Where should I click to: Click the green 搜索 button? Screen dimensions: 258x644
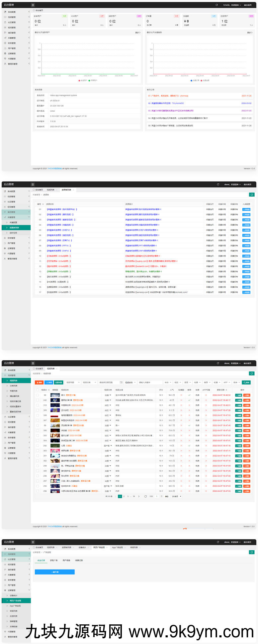point(246,383)
